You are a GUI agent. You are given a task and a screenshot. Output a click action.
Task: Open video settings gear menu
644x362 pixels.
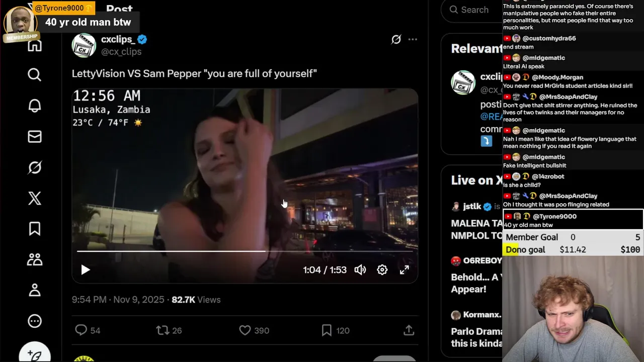[x=382, y=270]
